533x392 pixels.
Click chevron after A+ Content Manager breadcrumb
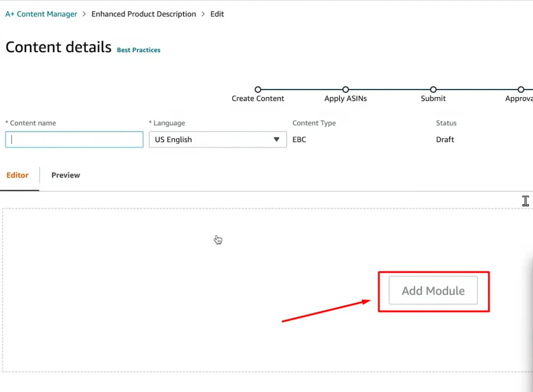(83, 14)
